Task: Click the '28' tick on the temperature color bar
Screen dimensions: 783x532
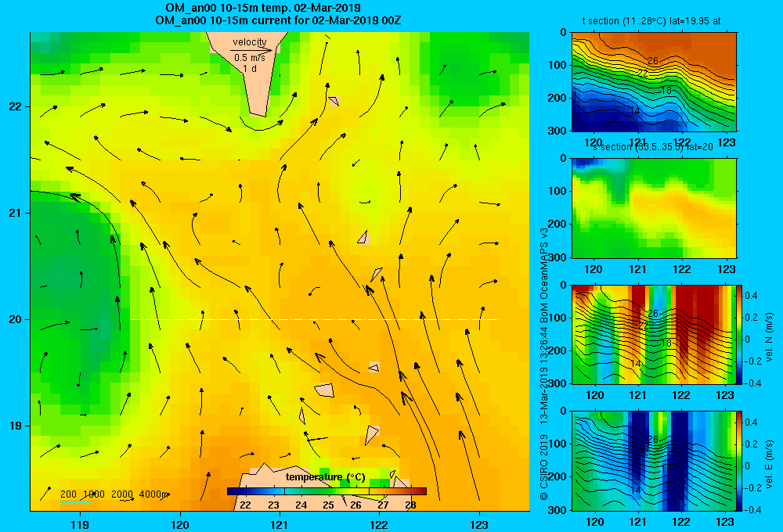Action: [x=410, y=505]
